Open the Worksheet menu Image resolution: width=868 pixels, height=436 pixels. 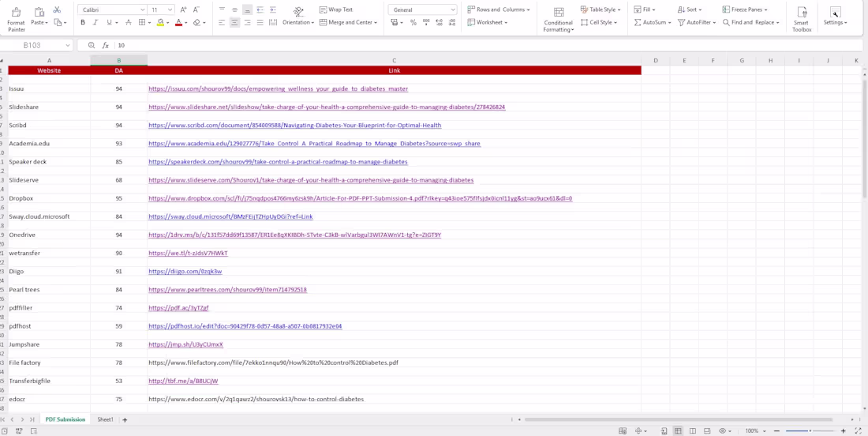pos(487,22)
